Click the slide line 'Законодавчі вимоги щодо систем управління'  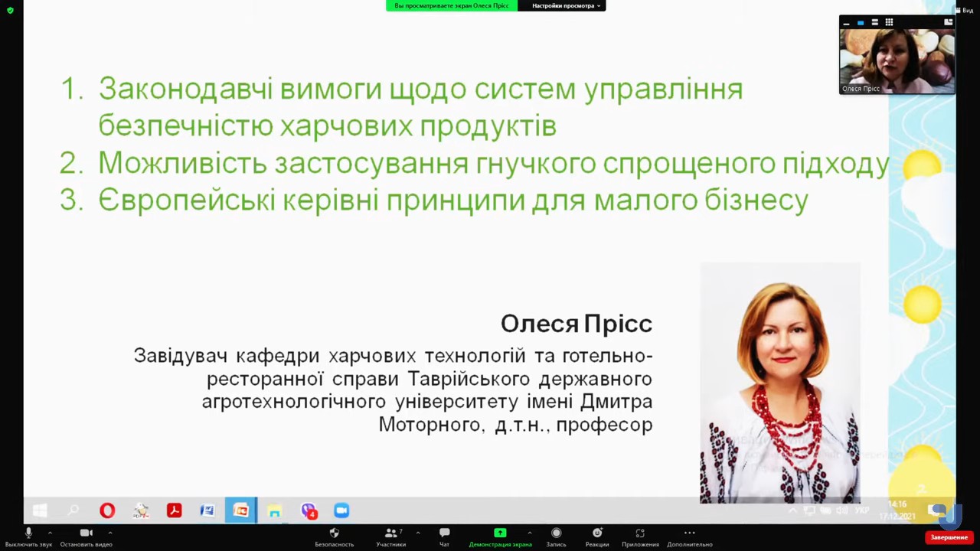420,90
